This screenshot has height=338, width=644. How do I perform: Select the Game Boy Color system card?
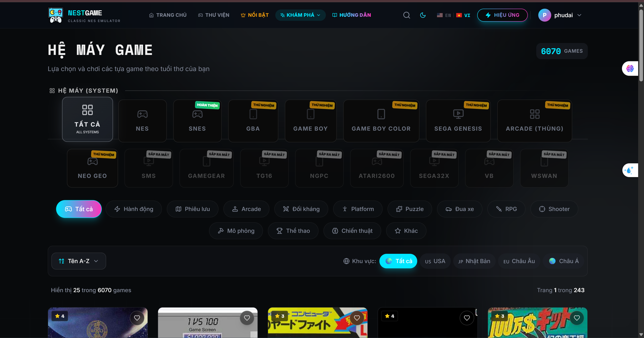(381, 121)
